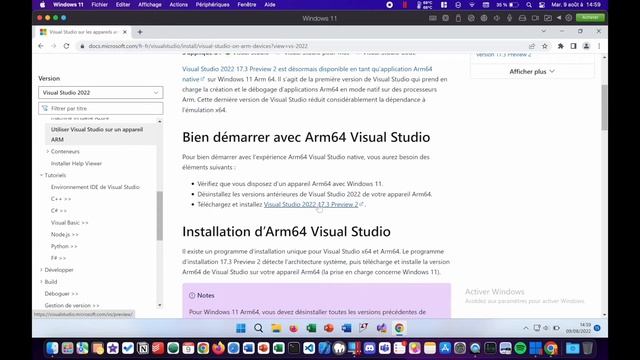
Task: Open Chrome's three-dot menu
Action: (x=599, y=46)
